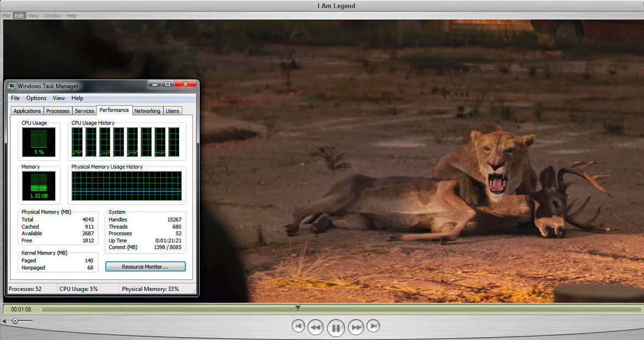The height and width of the screenshot is (340, 644).
Task: Jump to the start with the skip-back button
Action: click(299, 326)
